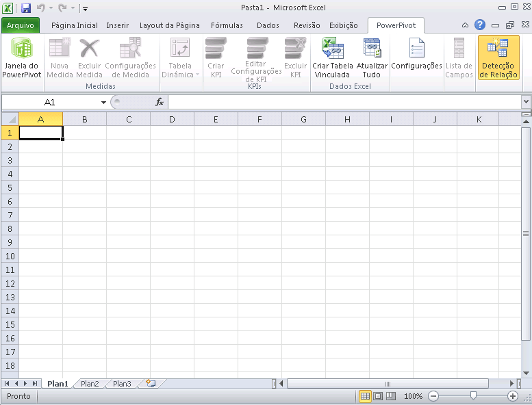Switch to the Página Inicial tab
The width and height of the screenshot is (532, 405).
75,25
